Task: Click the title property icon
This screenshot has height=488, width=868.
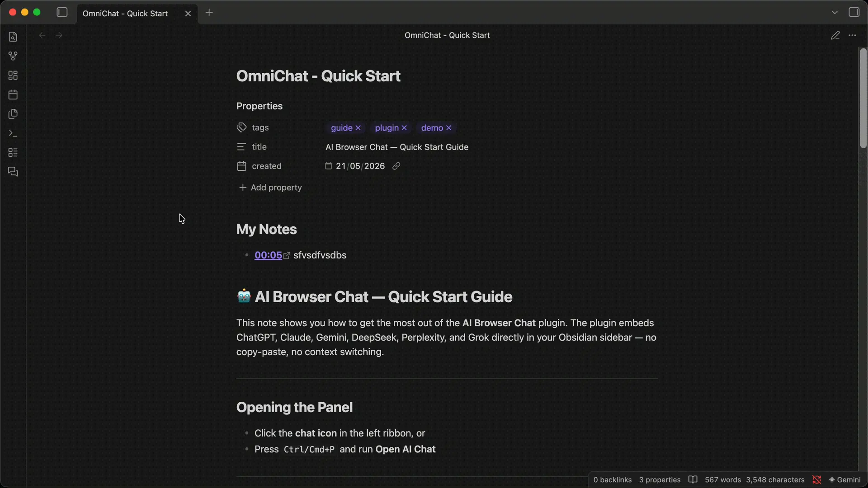Action: click(241, 147)
